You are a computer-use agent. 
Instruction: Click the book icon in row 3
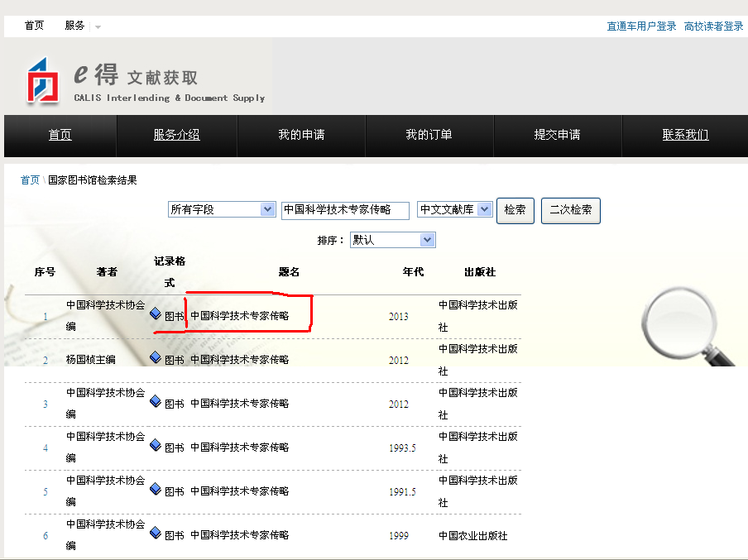tap(156, 401)
